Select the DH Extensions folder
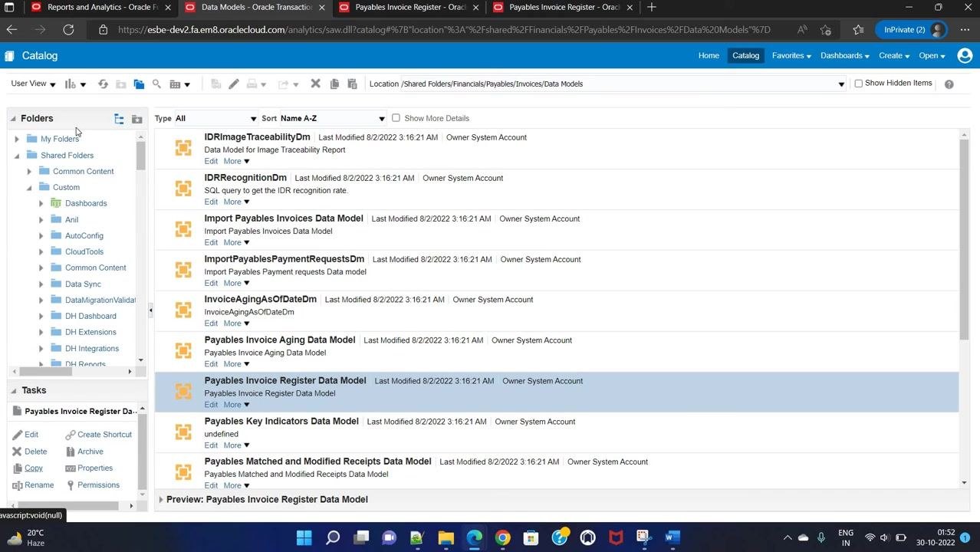 (x=90, y=332)
